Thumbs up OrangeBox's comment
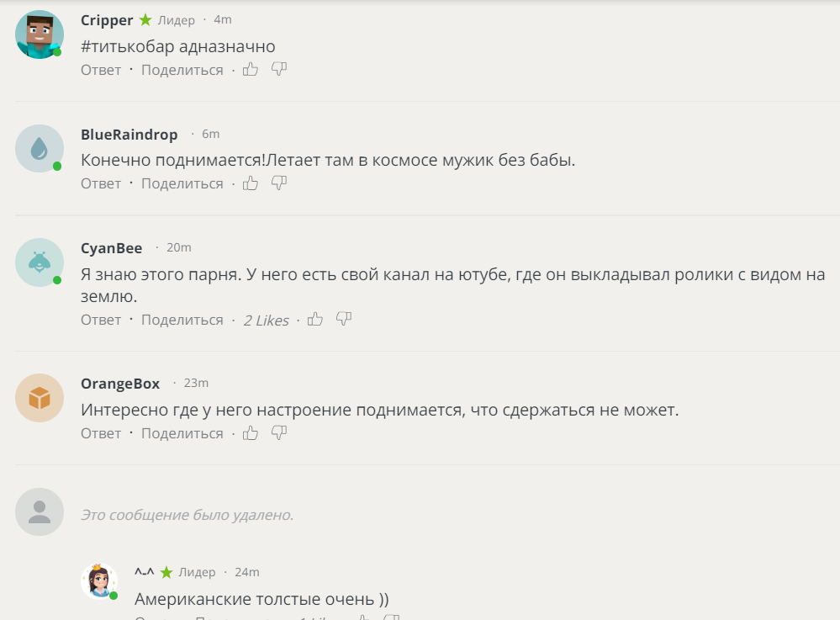 (251, 433)
